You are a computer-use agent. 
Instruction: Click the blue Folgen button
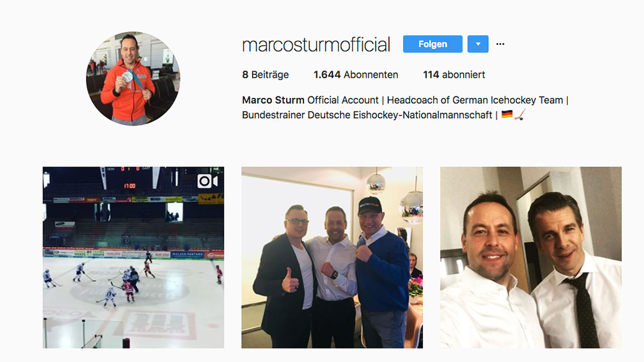pyautogui.click(x=432, y=44)
